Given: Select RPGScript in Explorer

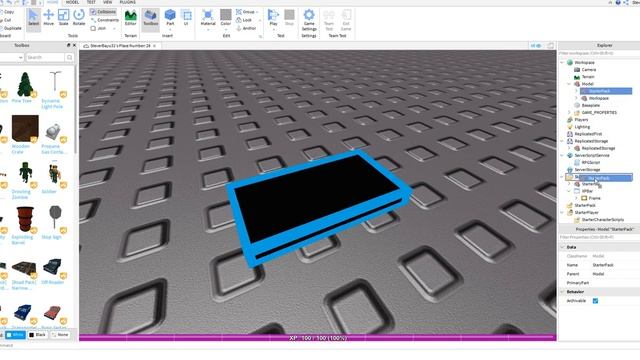Looking at the screenshot, I should click(591, 162).
